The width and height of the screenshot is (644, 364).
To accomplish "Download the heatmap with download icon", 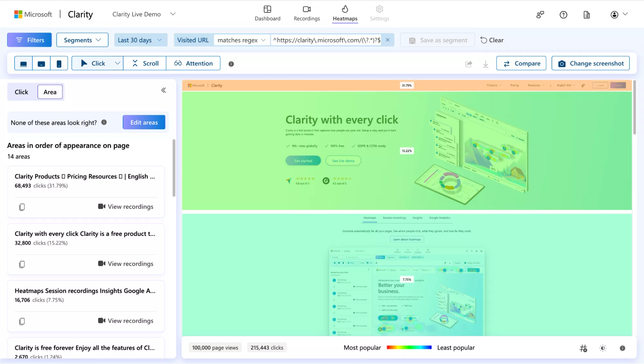I will tap(485, 64).
